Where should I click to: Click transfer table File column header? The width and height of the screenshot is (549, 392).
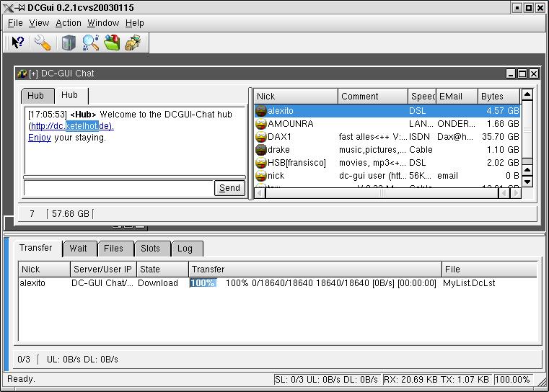[489, 269]
